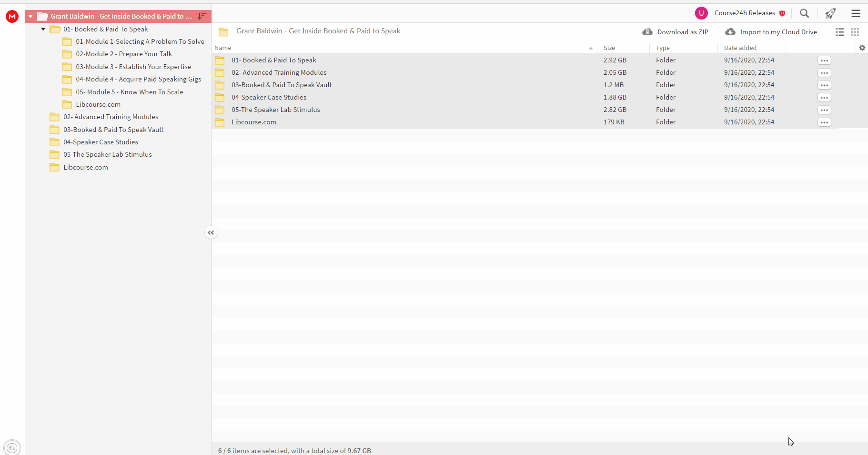Click the MEGA logo icon
This screenshot has height=455, width=868.
click(12, 17)
